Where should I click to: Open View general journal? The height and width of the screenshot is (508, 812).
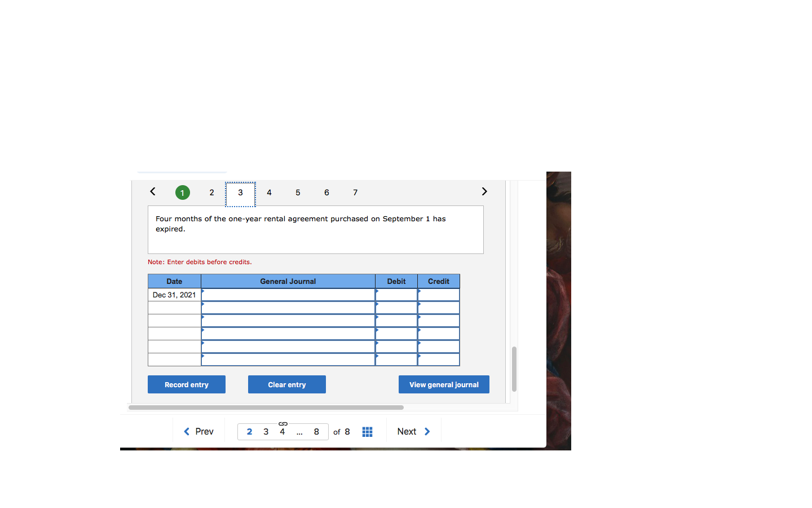(444, 384)
